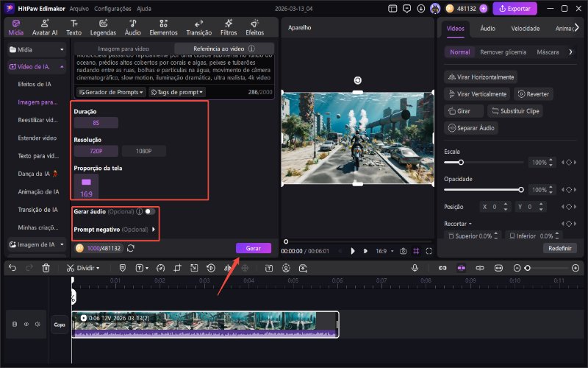Click the purple plus add credits icon
Viewport: 588px width, 368px height.
pyautogui.click(x=484, y=8)
